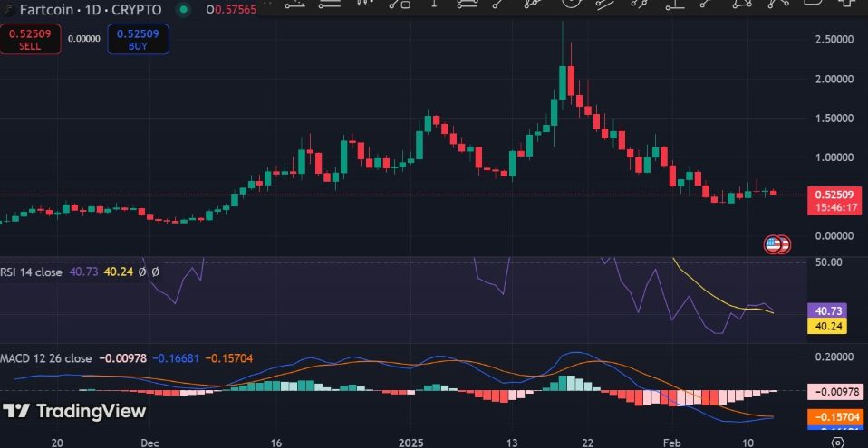
Task: Click the fully visible US flag event marker
Action: (x=773, y=244)
